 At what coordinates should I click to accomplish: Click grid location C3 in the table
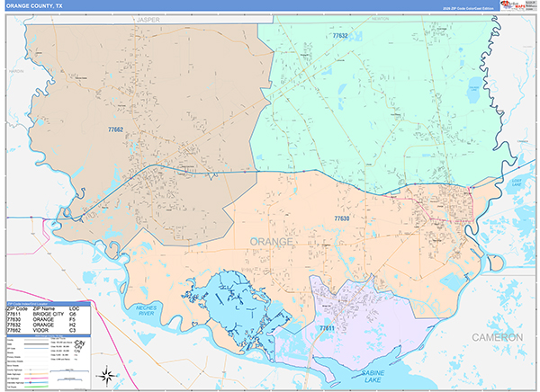[73, 330]
